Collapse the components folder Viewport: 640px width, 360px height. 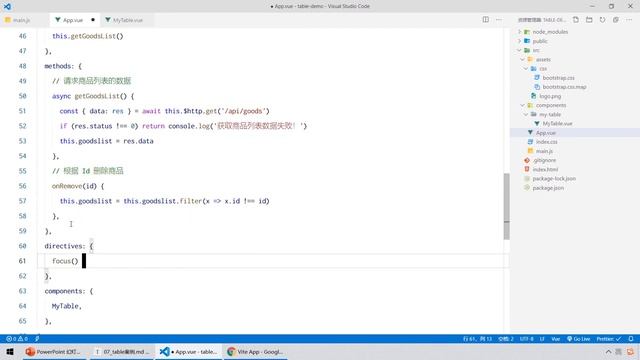pos(523,105)
